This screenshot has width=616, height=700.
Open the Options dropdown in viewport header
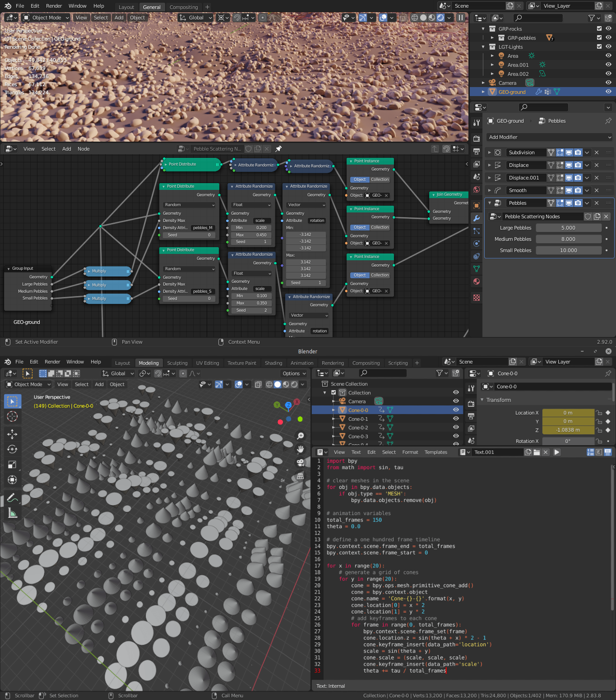294,373
